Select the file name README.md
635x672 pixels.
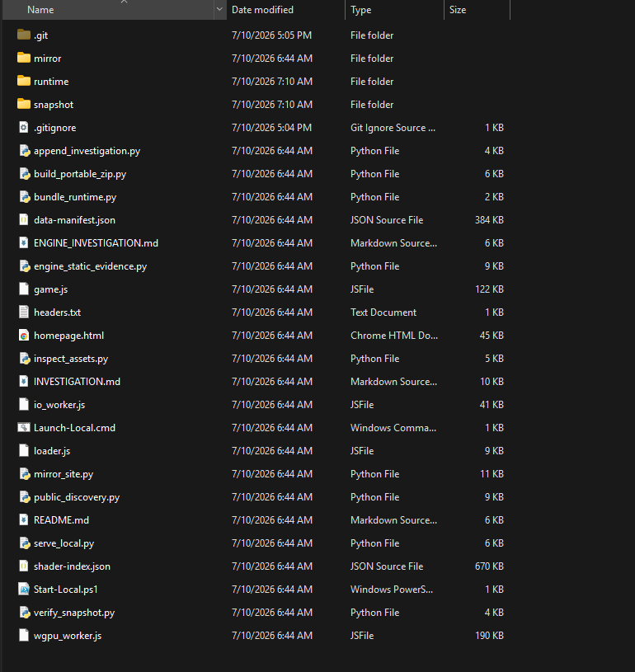[x=61, y=520]
